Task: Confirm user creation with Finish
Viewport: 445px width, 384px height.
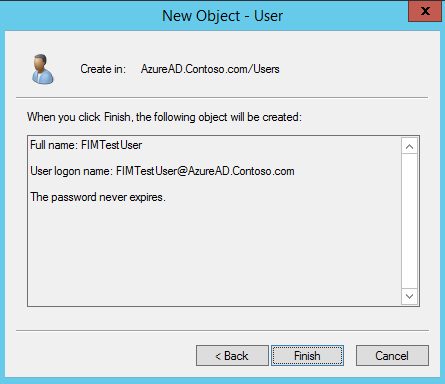Action: [x=307, y=356]
